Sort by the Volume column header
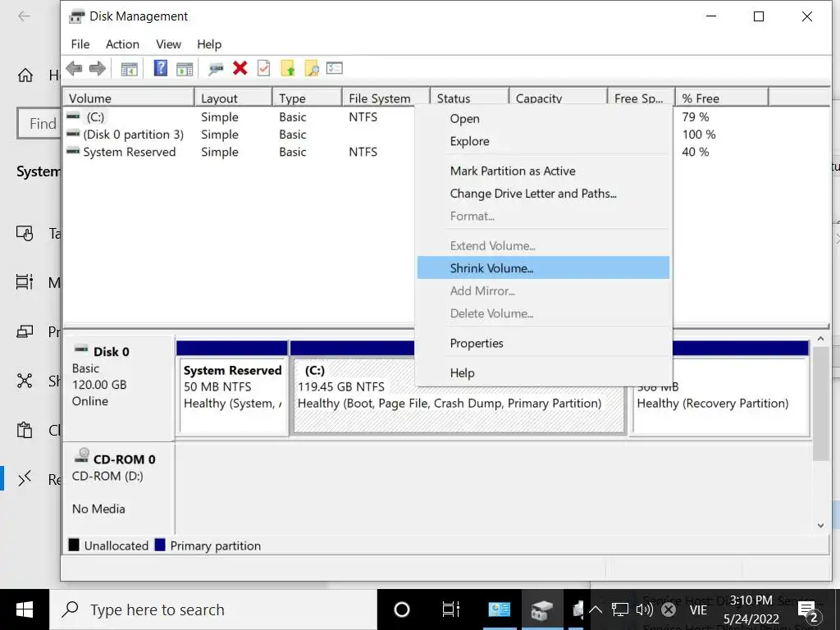Screen dimensions: 840x630 [x=129, y=98]
